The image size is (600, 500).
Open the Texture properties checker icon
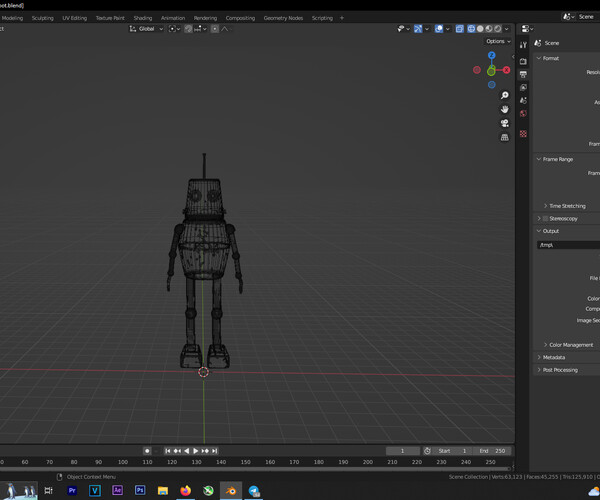coord(523,134)
